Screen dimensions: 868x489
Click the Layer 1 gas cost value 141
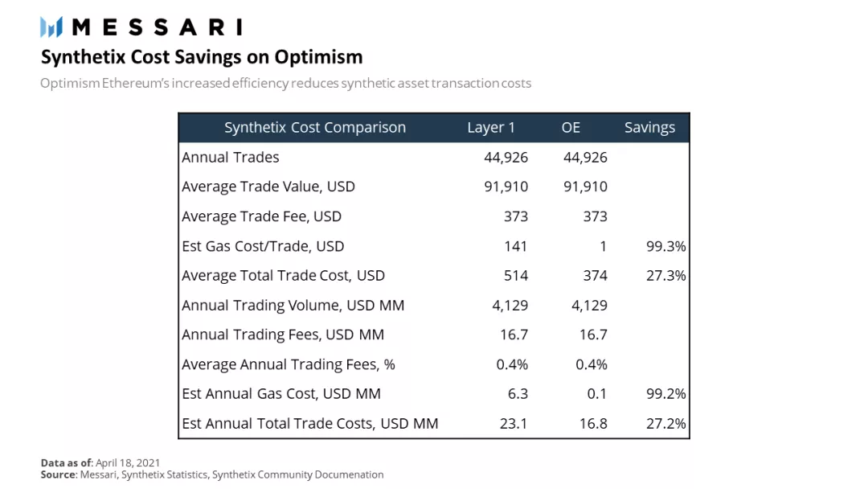(x=515, y=246)
